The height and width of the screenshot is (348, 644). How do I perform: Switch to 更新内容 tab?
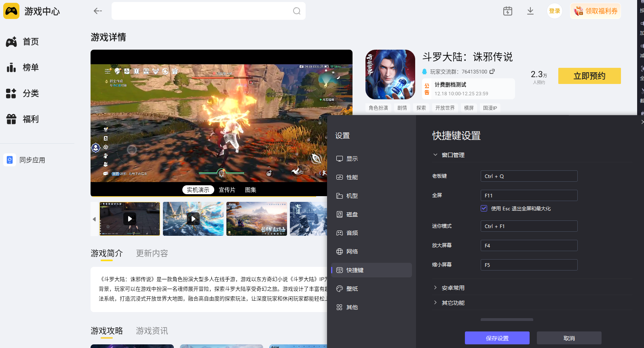pyautogui.click(x=152, y=253)
